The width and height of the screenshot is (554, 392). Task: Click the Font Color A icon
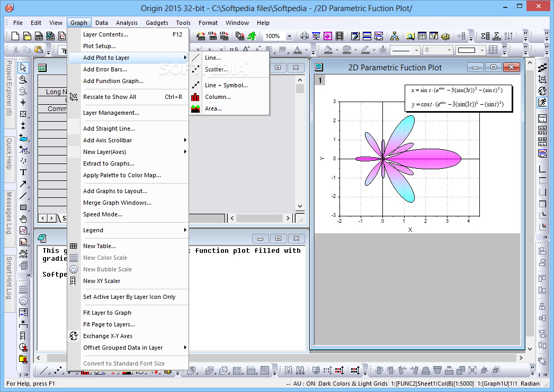click(298, 50)
